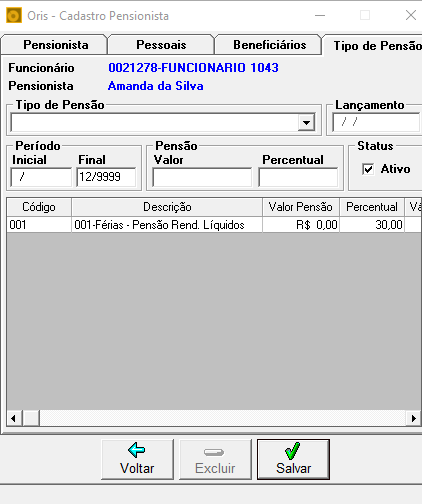The width and height of the screenshot is (422, 504).
Task: Toggle the Ativo status checkbox
Action: [368, 169]
